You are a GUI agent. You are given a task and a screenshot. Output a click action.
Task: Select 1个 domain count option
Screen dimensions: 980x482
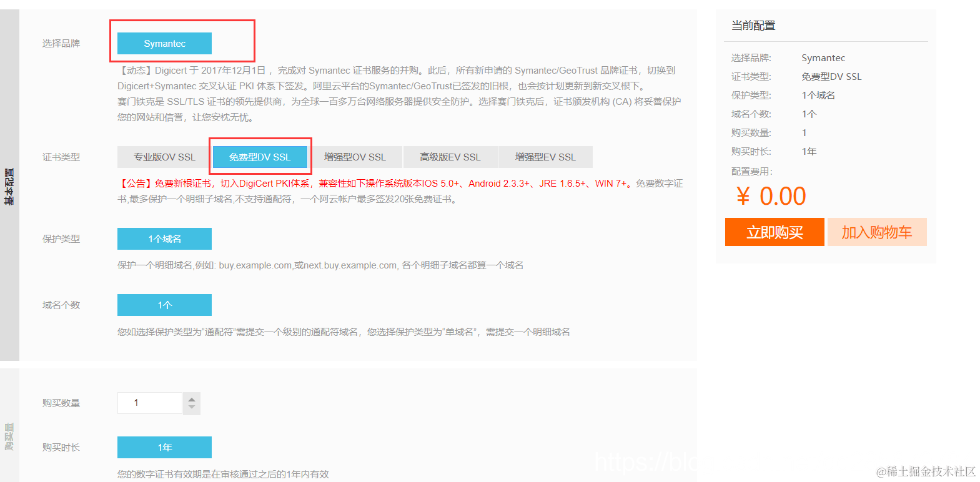[164, 305]
